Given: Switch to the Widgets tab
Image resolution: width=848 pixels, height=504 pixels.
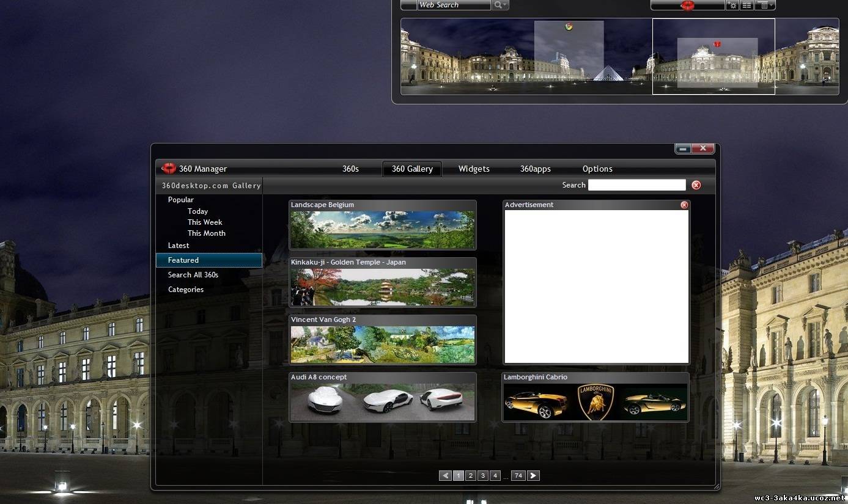Looking at the screenshot, I should (474, 169).
